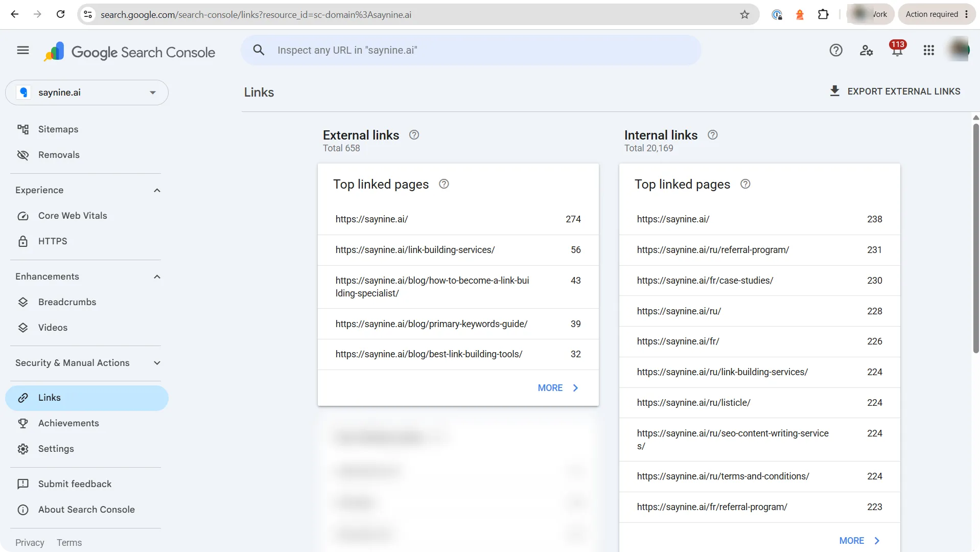Viewport: 980px width, 552px height.
Task: Go back in browser history
Action: (15, 14)
